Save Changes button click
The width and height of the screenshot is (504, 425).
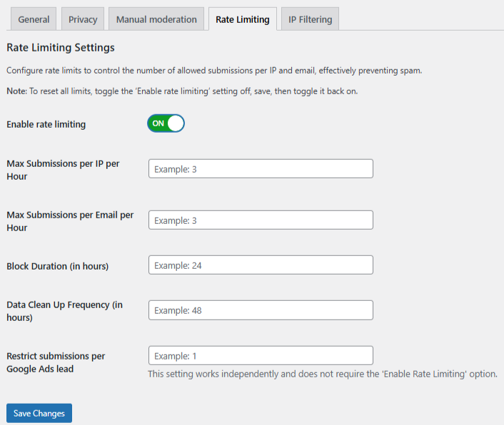point(39,413)
